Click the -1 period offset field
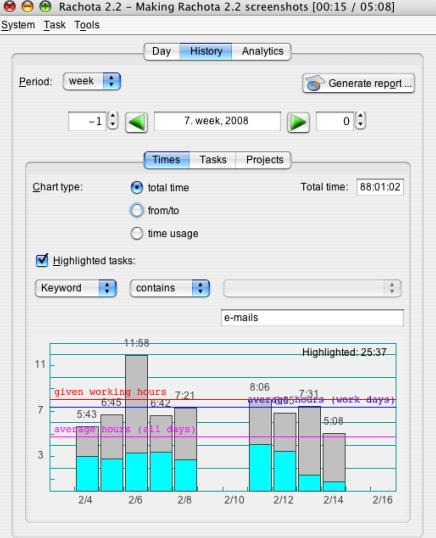 88,121
